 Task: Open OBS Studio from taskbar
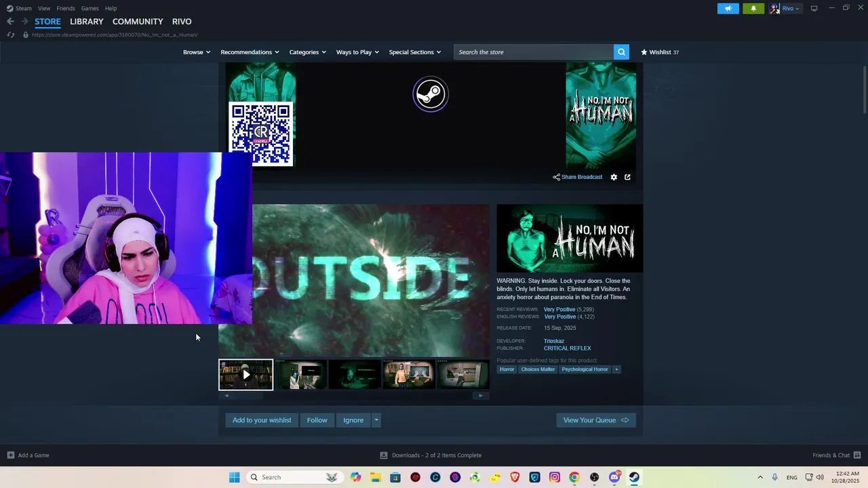pos(595,477)
